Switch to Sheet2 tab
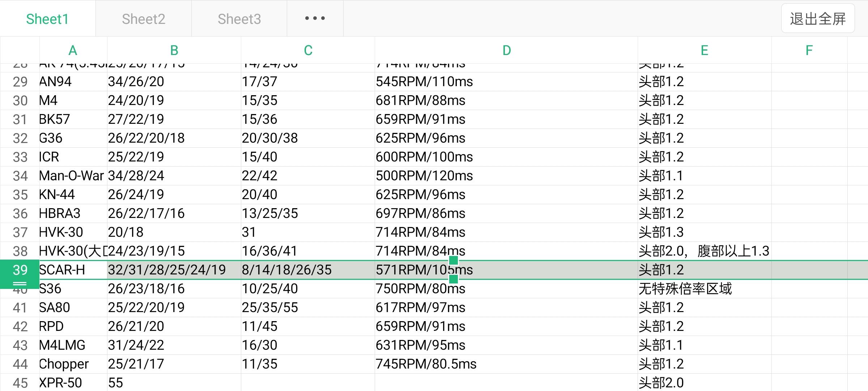 tap(144, 19)
